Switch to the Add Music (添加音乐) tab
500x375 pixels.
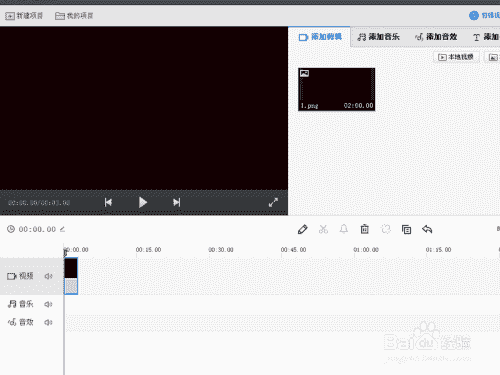(x=378, y=37)
